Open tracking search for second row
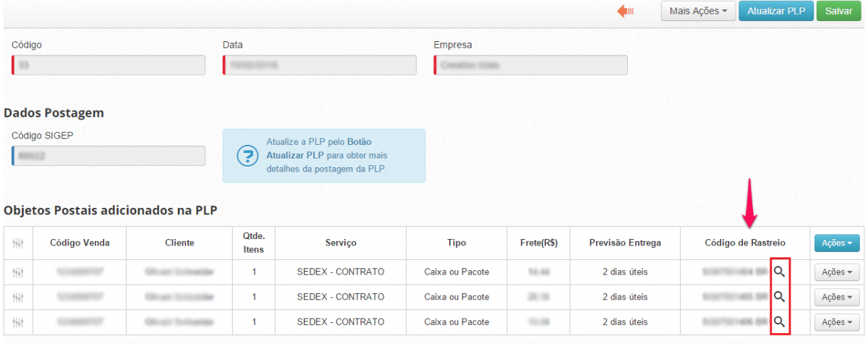 coord(780,297)
